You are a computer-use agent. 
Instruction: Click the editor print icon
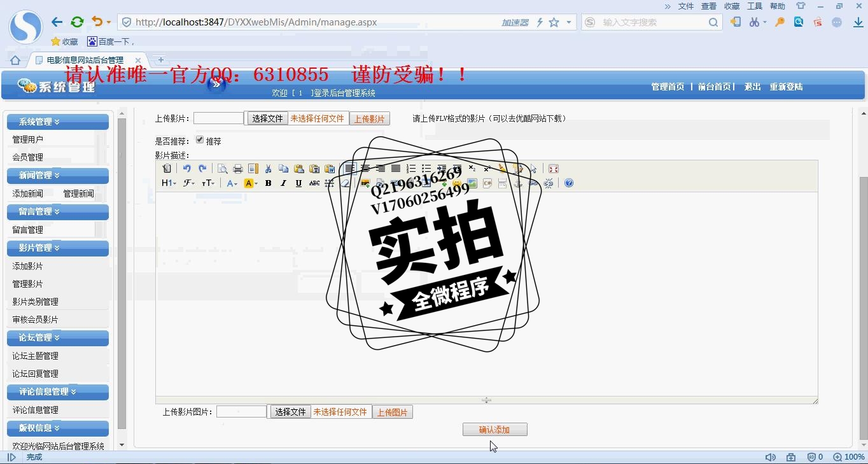[x=237, y=169]
